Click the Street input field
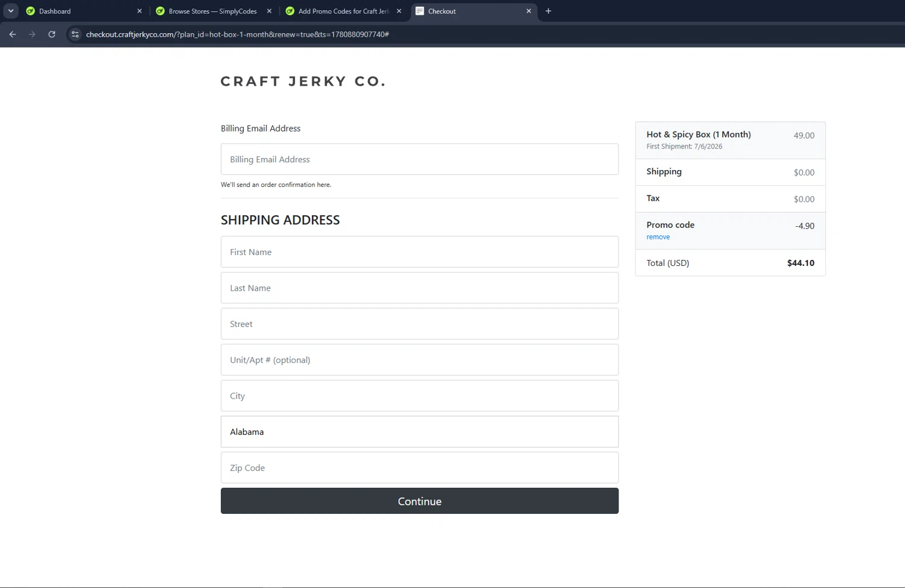This screenshot has height=588, width=905. [419, 324]
